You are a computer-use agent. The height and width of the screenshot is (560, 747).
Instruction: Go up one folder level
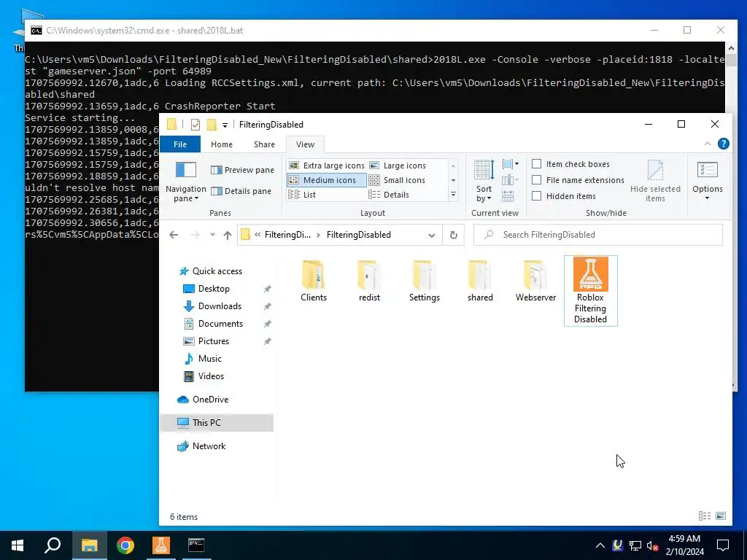tap(228, 235)
